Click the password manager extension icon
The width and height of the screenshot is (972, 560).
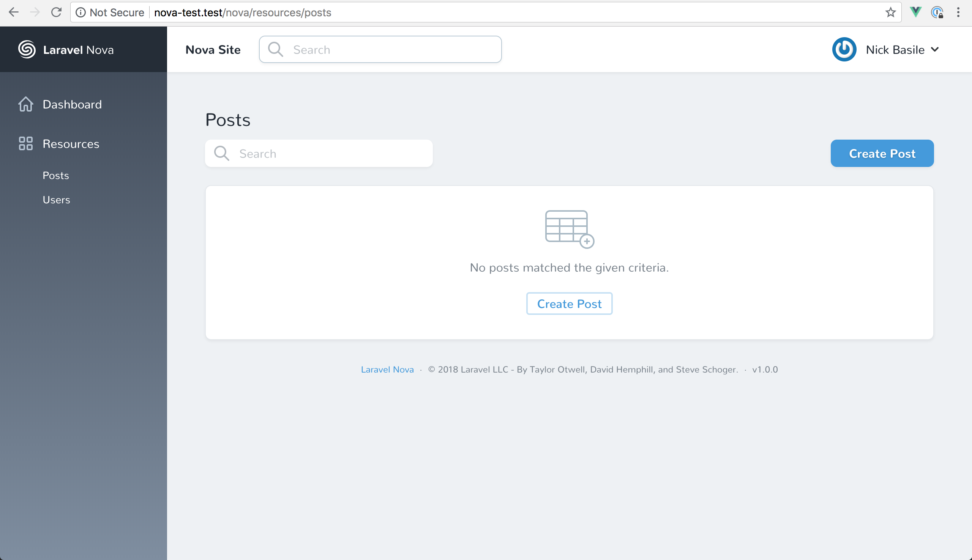tap(937, 12)
